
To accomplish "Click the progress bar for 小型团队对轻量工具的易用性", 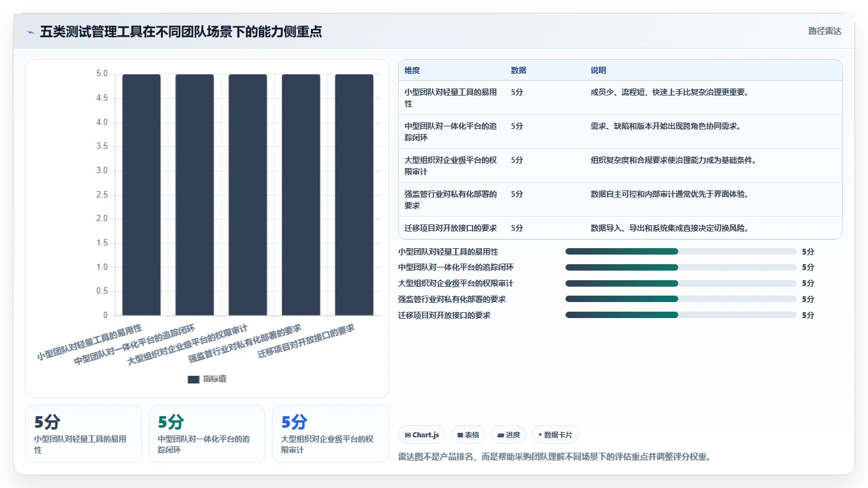I will coord(681,251).
